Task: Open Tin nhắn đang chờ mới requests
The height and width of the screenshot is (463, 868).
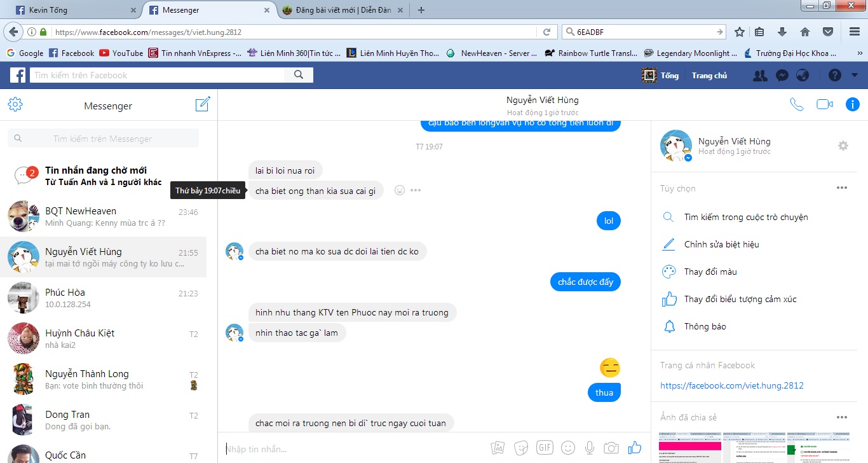Action: click(103, 176)
